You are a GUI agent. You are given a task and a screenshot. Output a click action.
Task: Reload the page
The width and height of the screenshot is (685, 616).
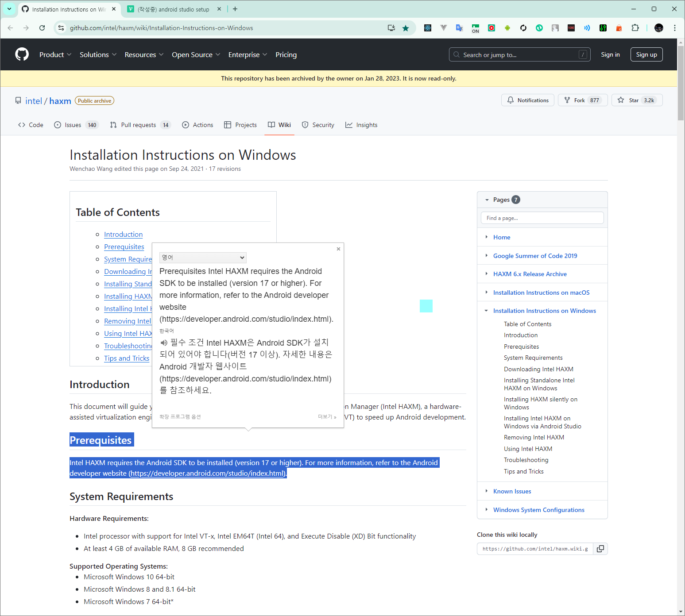42,28
